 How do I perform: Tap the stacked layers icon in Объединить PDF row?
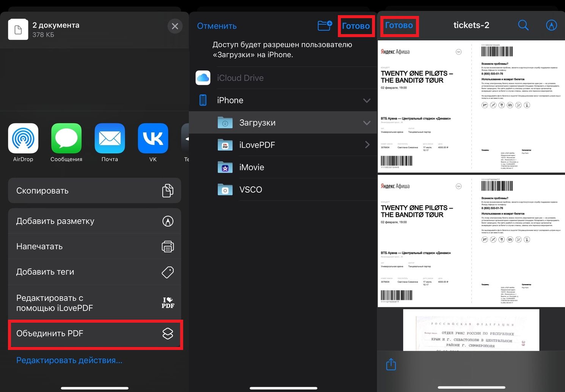[x=168, y=333]
